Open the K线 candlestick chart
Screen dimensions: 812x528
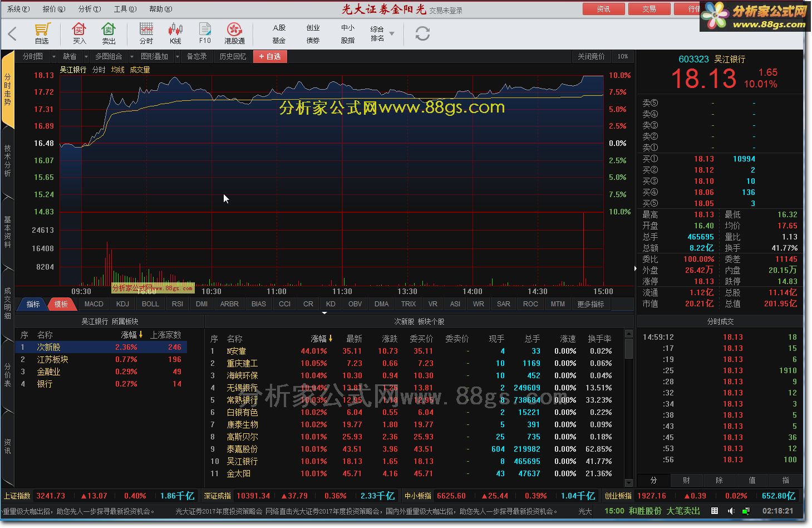click(175, 33)
